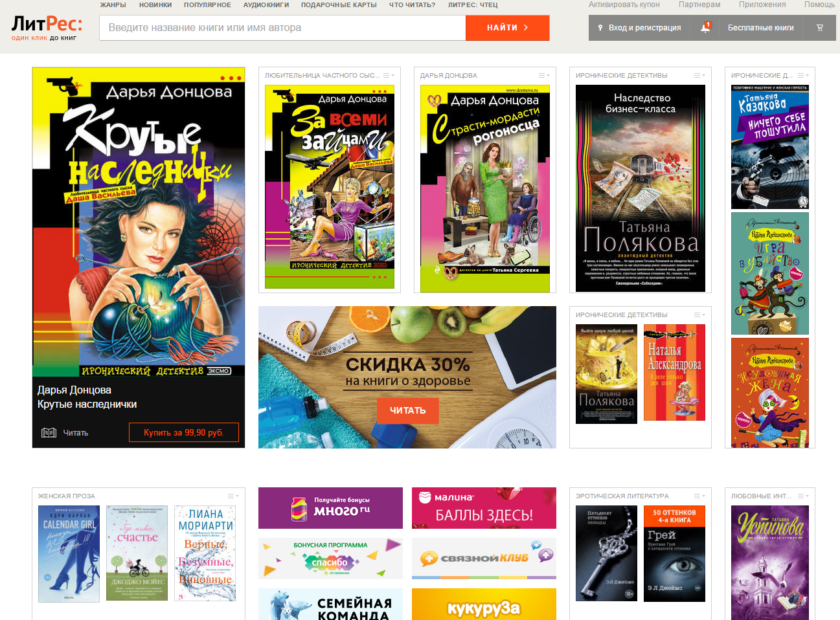Expand card menu above Наследство бизнес-класса
The image size is (840, 620).
click(x=699, y=76)
